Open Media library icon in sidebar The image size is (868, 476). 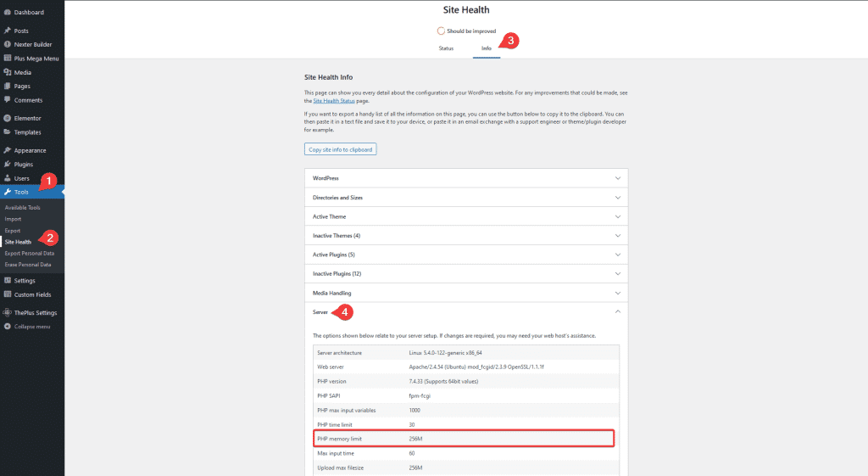click(8, 72)
